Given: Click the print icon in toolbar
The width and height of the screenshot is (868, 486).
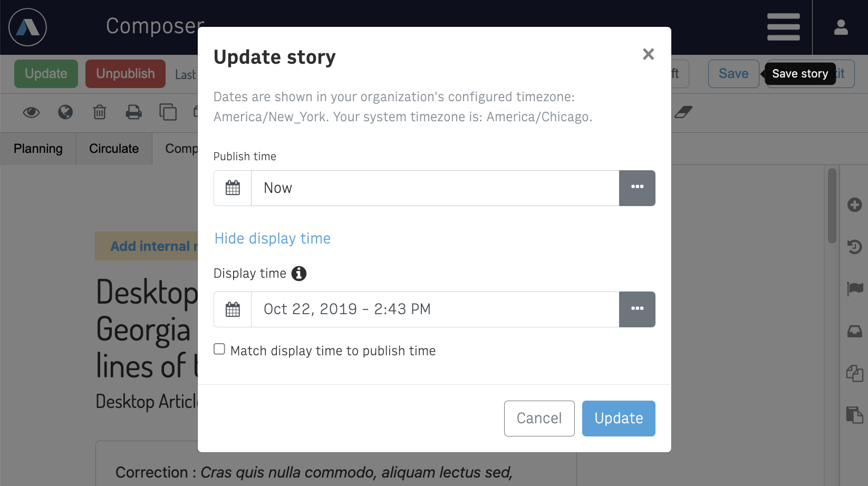Looking at the screenshot, I should pos(133,112).
